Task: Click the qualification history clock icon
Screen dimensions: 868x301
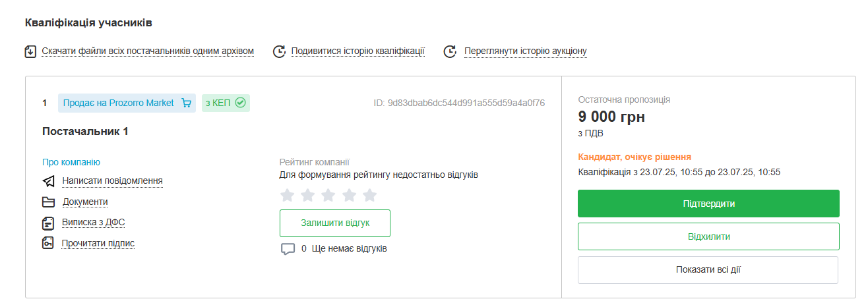Action: point(279,51)
